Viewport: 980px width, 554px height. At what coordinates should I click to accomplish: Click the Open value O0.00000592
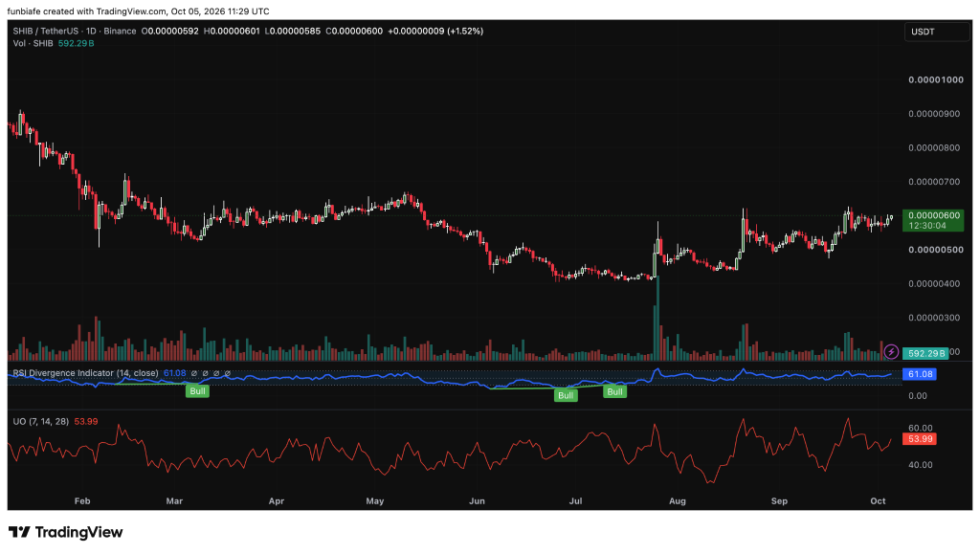click(x=170, y=31)
